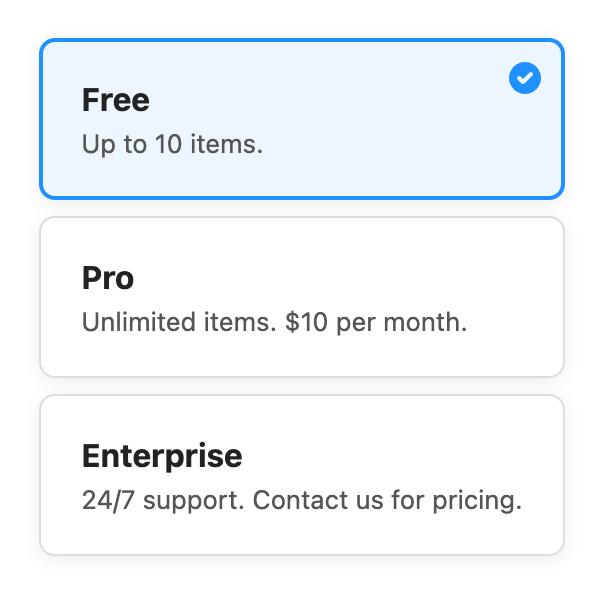The height and width of the screenshot is (600, 608).
Task: Click the "Pro" plan heading
Action: click(x=108, y=278)
